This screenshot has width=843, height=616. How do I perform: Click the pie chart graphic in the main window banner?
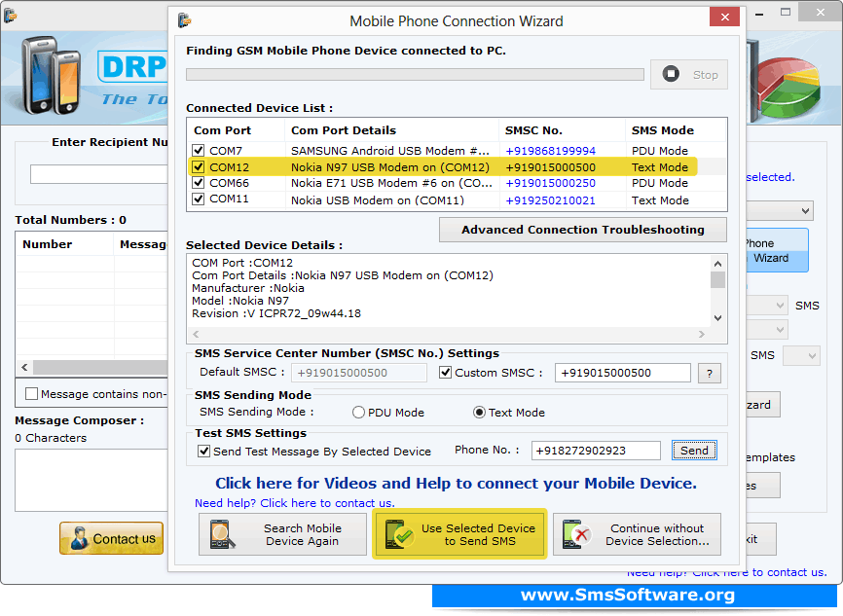tap(789, 86)
